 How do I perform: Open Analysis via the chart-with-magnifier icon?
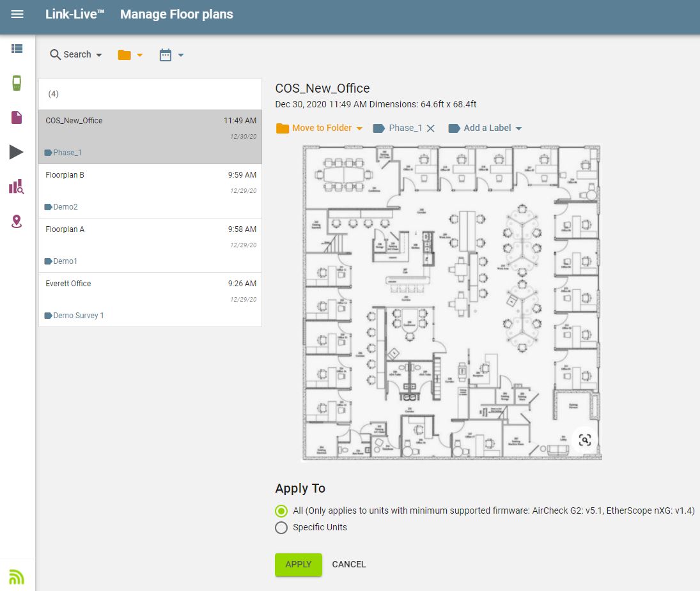click(17, 186)
